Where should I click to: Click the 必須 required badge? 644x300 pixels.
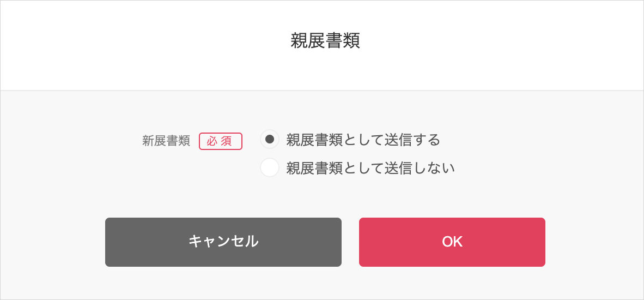click(221, 141)
